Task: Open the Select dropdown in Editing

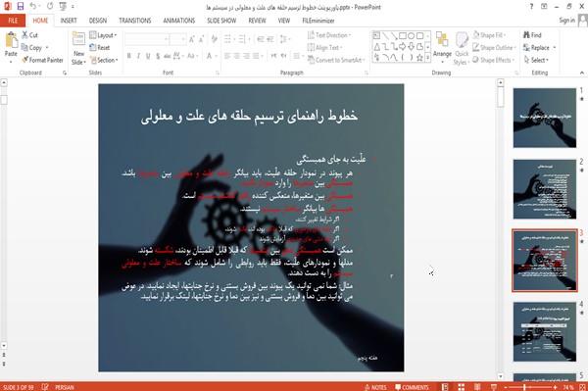Action: 536,60
